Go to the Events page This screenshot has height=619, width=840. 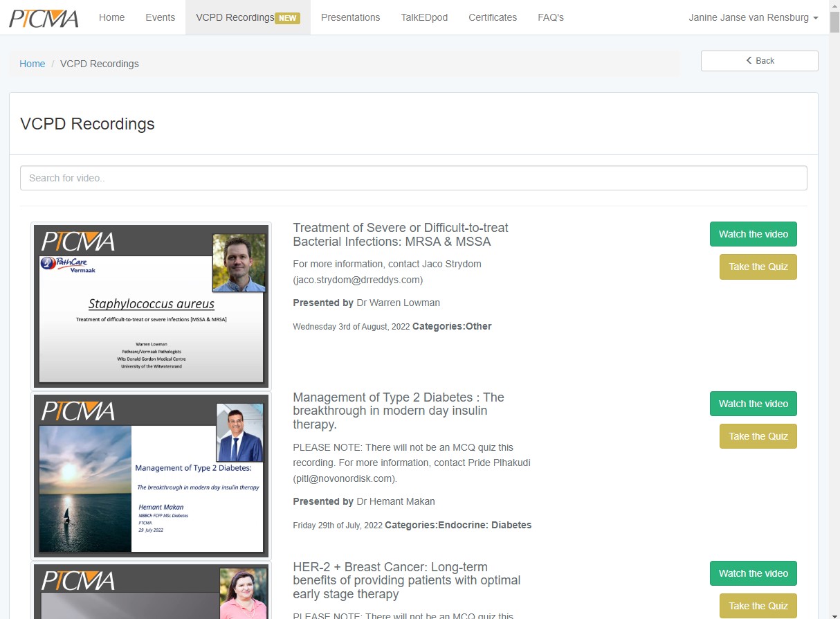[x=161, y=17]
